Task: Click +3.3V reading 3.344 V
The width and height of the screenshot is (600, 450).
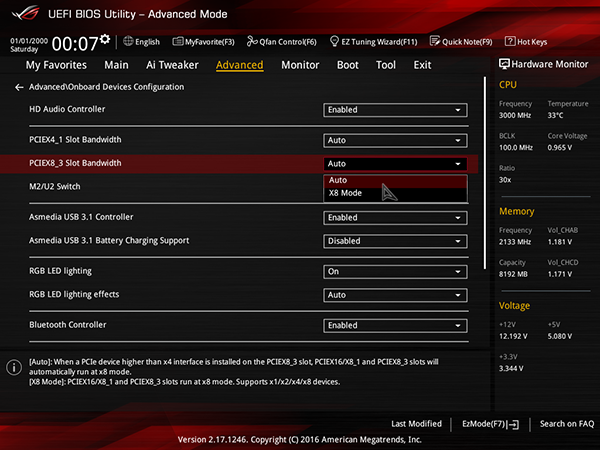Action: coord(511,368)
